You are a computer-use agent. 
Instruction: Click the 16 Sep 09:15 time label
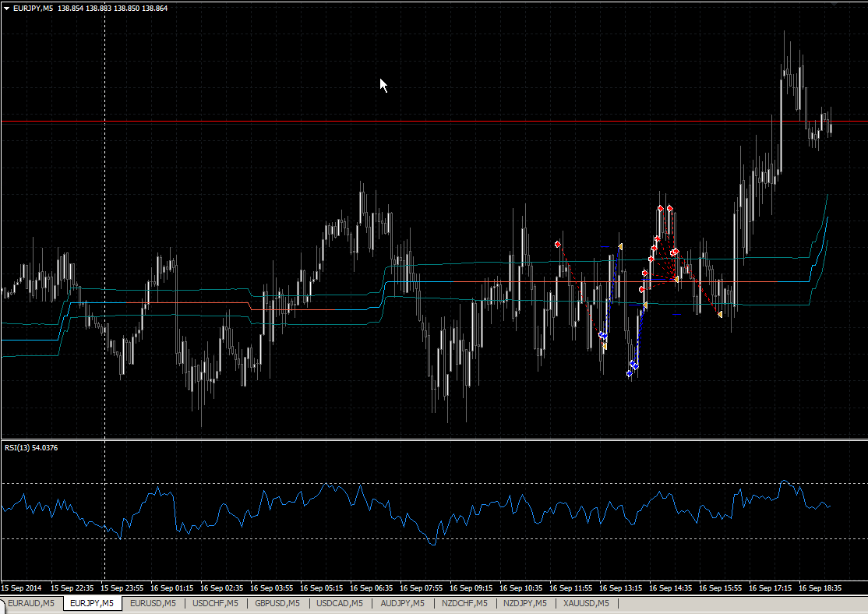(x=471, y=588)
